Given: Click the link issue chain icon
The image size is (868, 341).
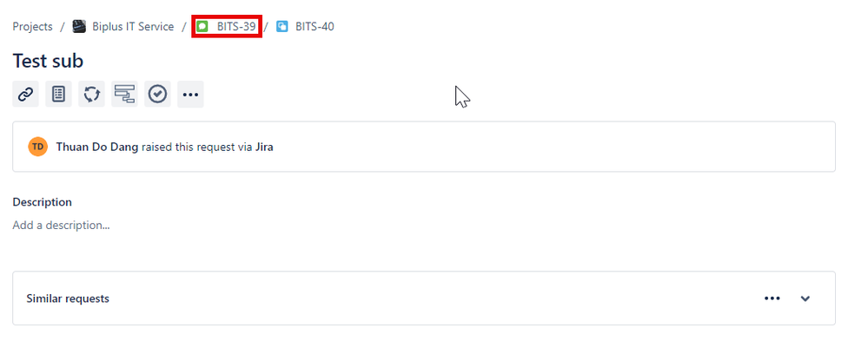Looking at the screenshot, I should 25,94.
